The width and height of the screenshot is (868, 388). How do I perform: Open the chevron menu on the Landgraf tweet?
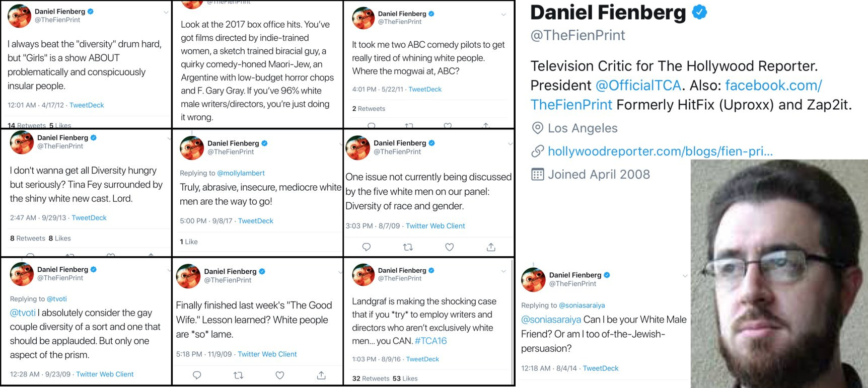(x=503, y=271)
